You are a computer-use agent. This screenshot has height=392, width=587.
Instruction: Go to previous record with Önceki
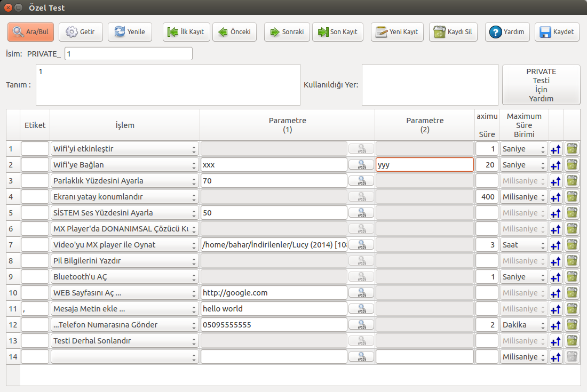pyautogui.click(x=235, y=32)
